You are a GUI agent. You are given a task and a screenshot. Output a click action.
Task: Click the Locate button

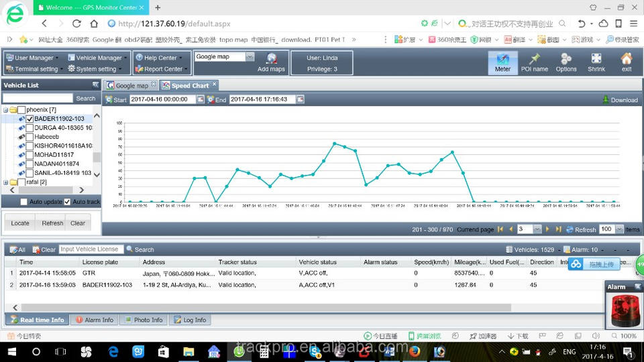20,223
